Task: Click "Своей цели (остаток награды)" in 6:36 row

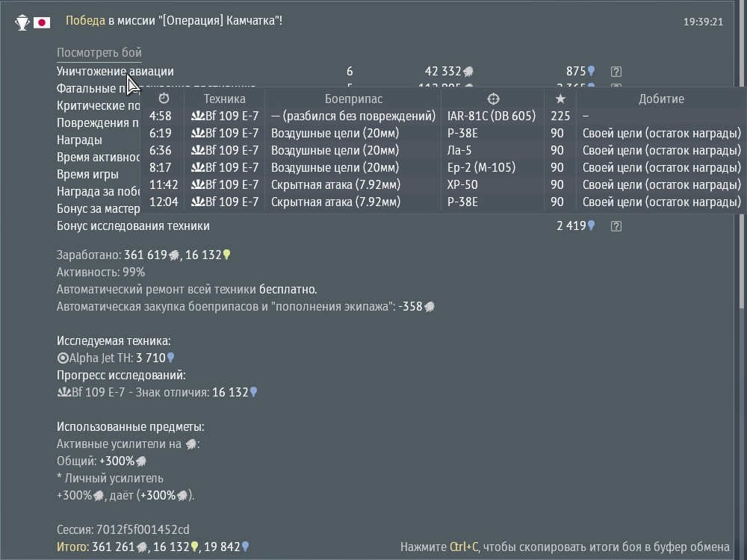Action: [662, 150]
